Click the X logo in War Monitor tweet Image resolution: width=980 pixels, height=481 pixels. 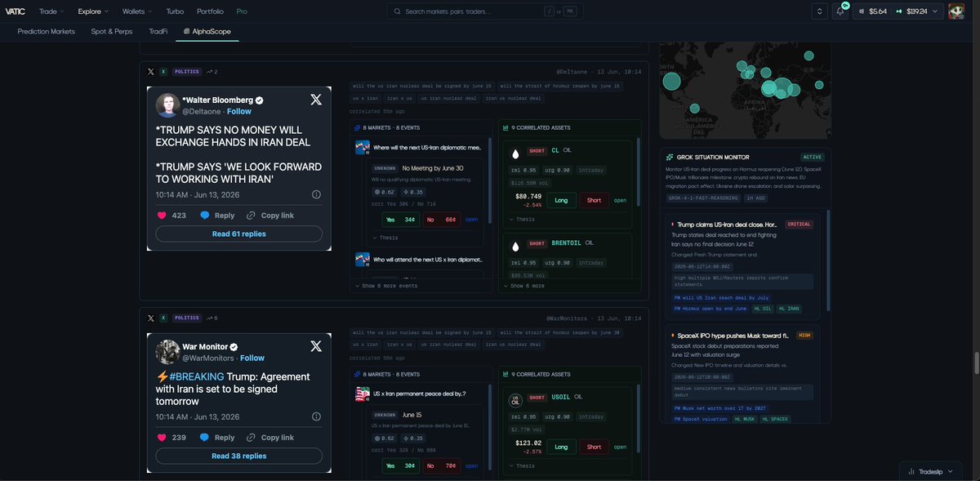[x=316, y=345]
